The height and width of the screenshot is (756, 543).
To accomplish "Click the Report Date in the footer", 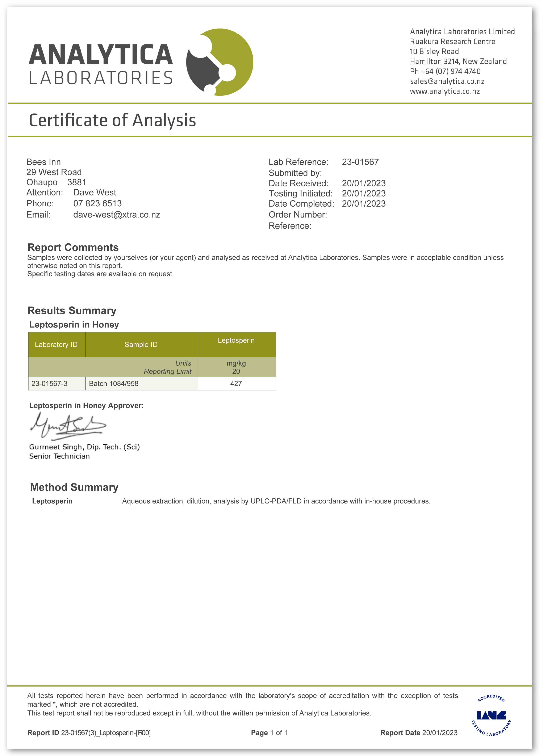I will pyautogui.click(x=419, y=733).
